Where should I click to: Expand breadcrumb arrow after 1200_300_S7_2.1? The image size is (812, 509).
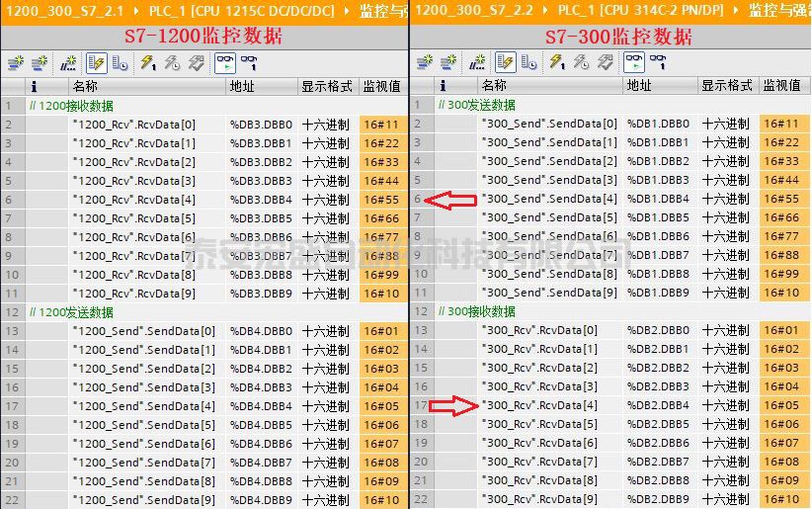click(x=137, y=10)
